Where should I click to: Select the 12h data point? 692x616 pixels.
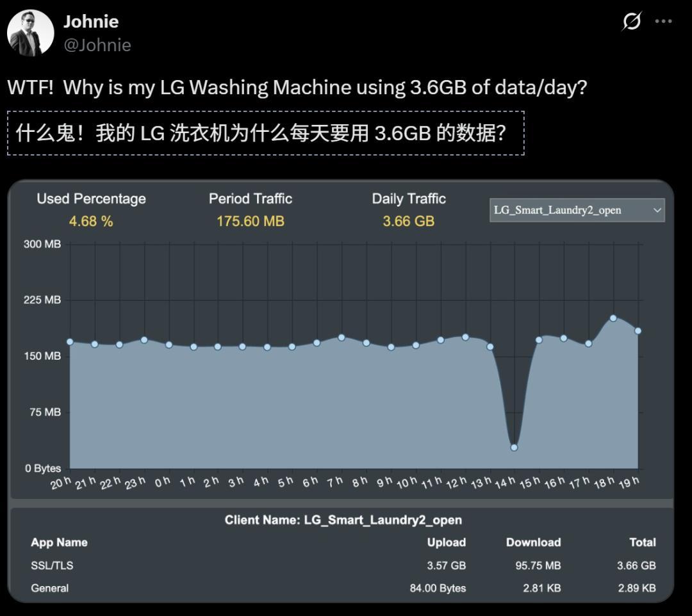point(465,337)
